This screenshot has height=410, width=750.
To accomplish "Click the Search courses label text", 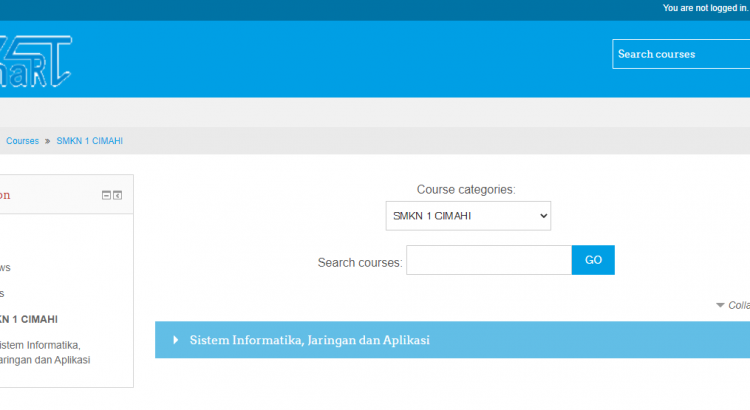I will pos(360,262).
